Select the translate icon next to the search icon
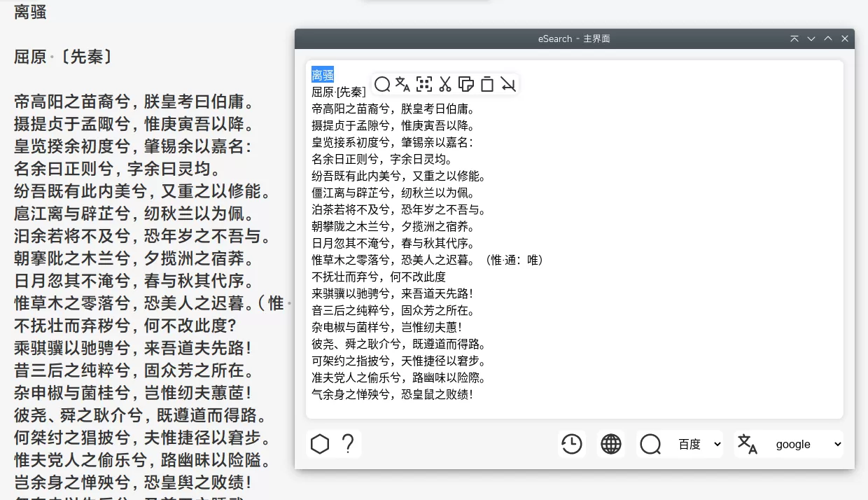Image resolution: width=868 pixels, height=500 pixels. tap(403, 84)
